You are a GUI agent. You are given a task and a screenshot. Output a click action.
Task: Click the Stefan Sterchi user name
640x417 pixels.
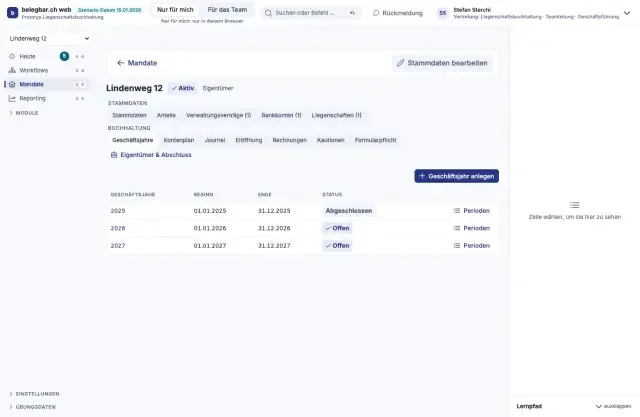click(x=472, y=10)
